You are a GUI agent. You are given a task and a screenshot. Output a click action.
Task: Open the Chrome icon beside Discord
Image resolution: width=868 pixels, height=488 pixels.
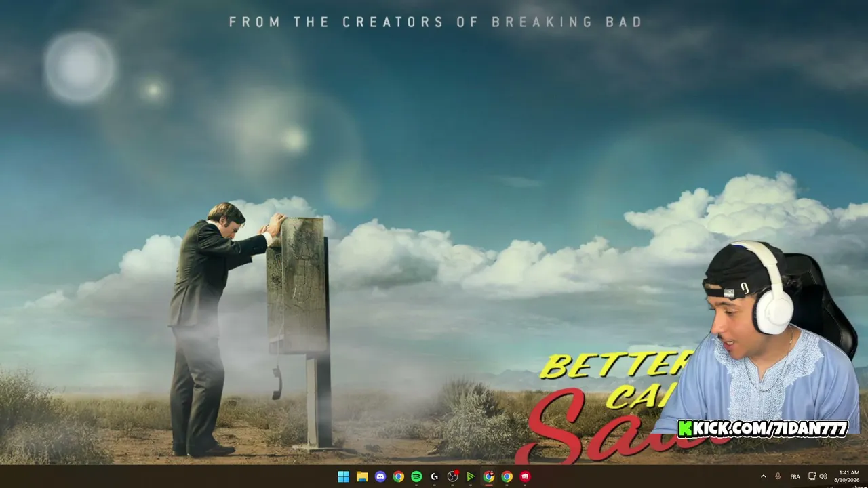[x=399, y=476]
